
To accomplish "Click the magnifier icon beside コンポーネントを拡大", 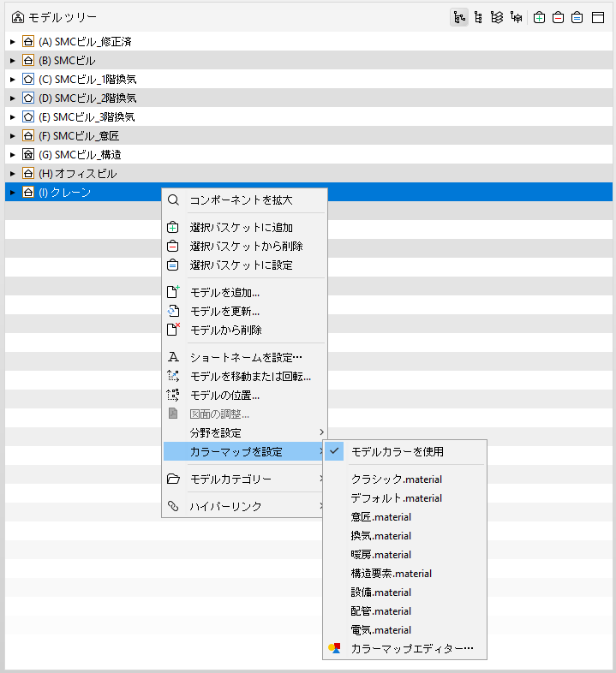I will click(173, 200).
